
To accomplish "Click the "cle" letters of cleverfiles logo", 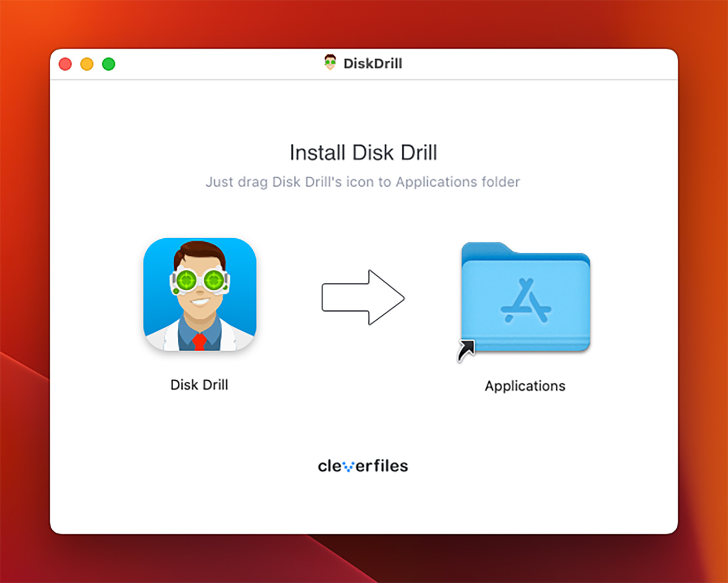I will click(x=330, y=466).
